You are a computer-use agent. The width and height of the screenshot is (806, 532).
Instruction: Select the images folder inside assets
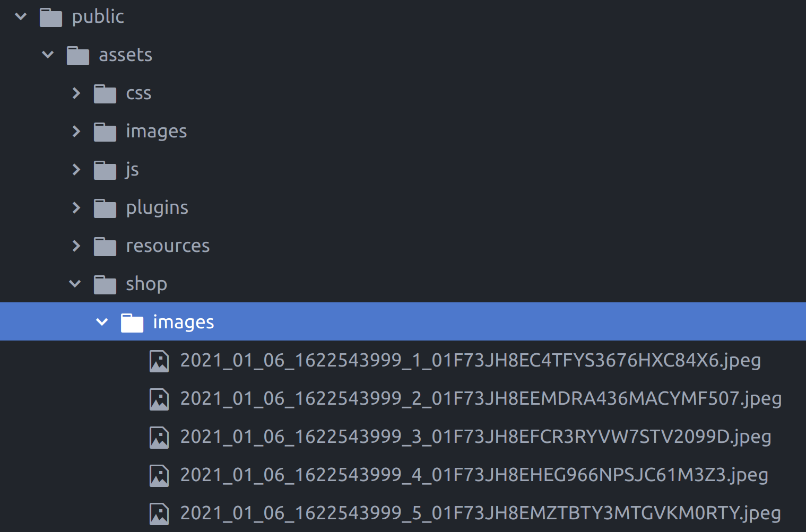pyautogui.click(x=156, y=132)
